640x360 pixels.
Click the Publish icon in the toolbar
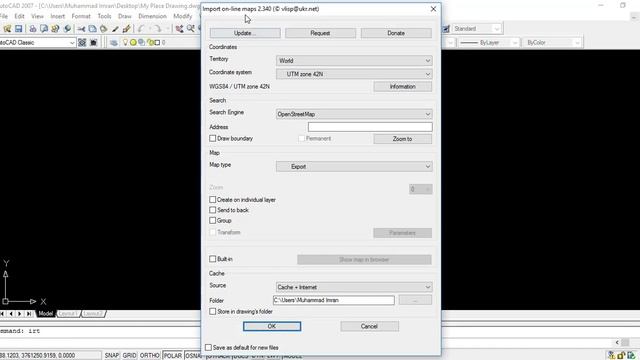tap(55, 29)
